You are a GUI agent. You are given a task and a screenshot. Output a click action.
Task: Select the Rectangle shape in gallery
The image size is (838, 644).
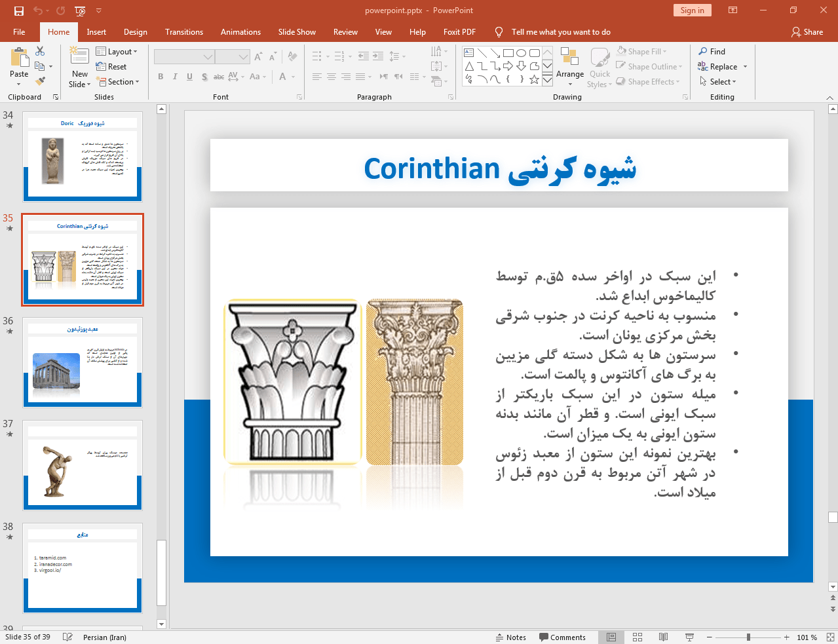click(x=508, y=52)
